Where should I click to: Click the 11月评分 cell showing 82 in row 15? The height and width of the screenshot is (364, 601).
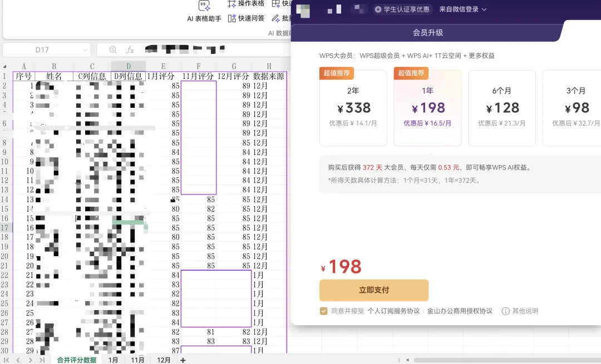(x=199, y=209)
